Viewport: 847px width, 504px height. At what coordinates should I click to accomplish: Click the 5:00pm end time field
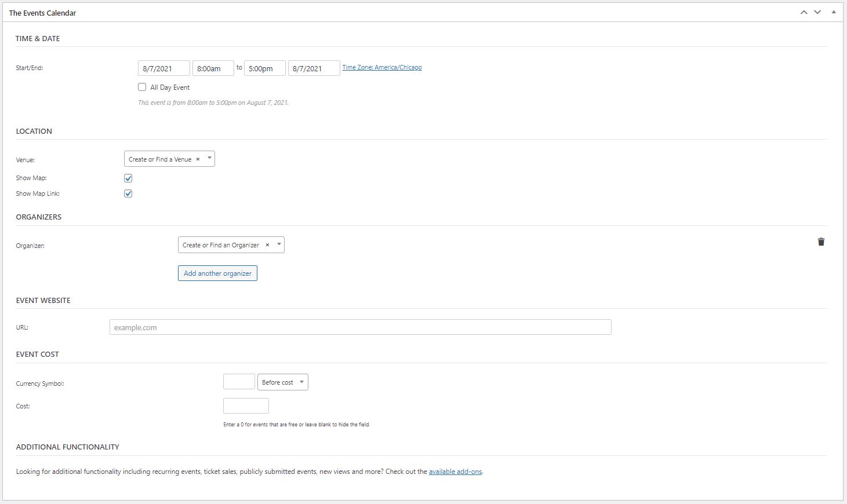pos(265,68)
